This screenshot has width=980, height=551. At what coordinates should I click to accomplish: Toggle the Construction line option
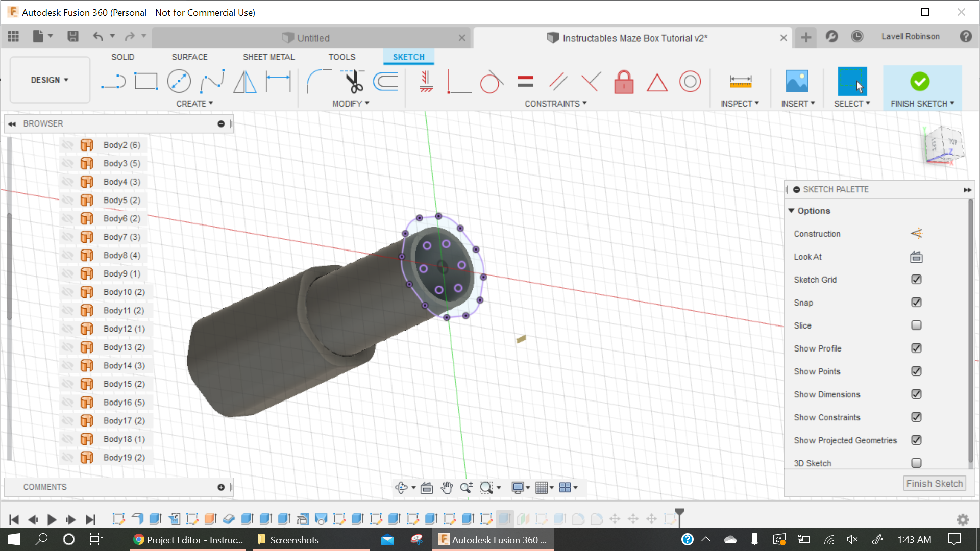916,234
